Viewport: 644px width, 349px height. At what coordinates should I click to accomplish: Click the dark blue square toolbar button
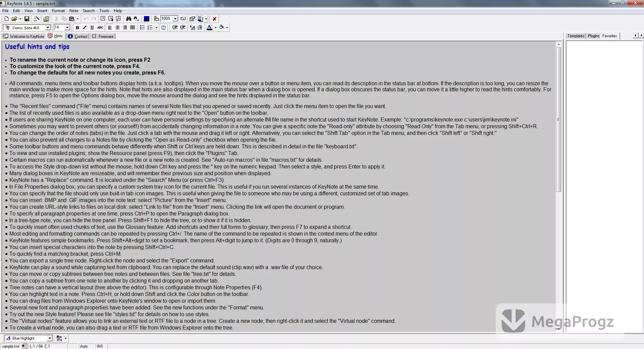(147, 19)
